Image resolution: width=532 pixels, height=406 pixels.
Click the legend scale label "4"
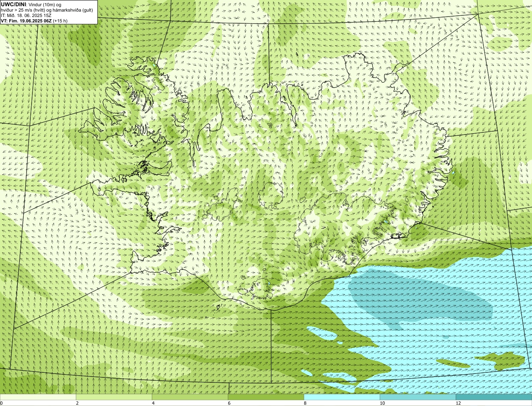[153, 403]
